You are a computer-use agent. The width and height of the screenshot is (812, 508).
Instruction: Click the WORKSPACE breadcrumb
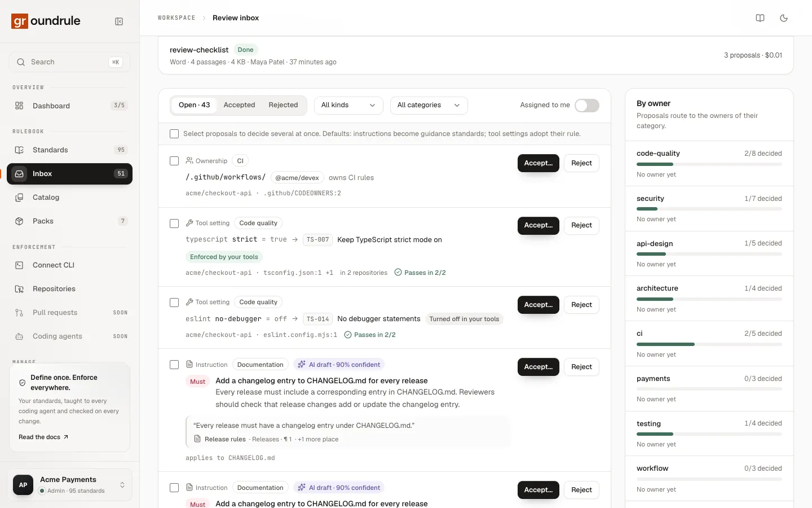tap(176, 18)
